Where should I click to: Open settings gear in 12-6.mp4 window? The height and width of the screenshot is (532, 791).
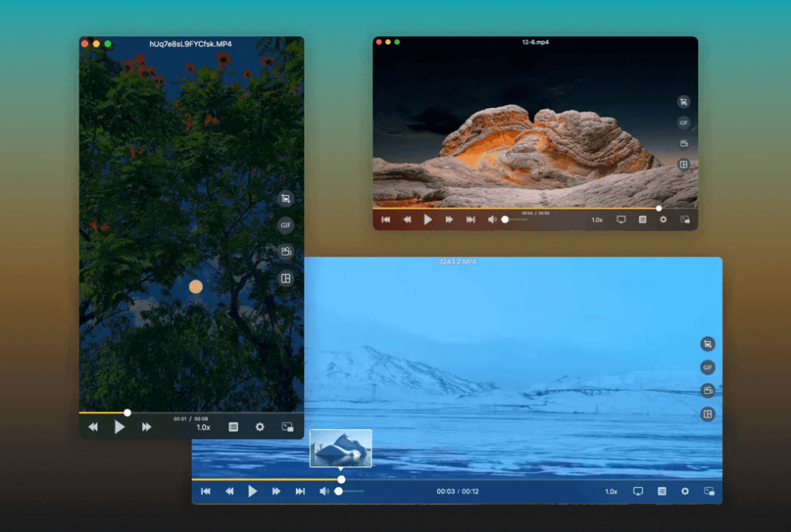(x=664, y=219)
